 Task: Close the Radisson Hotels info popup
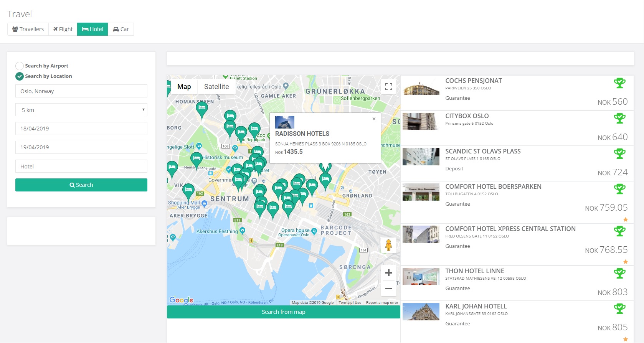coord(374,119)
